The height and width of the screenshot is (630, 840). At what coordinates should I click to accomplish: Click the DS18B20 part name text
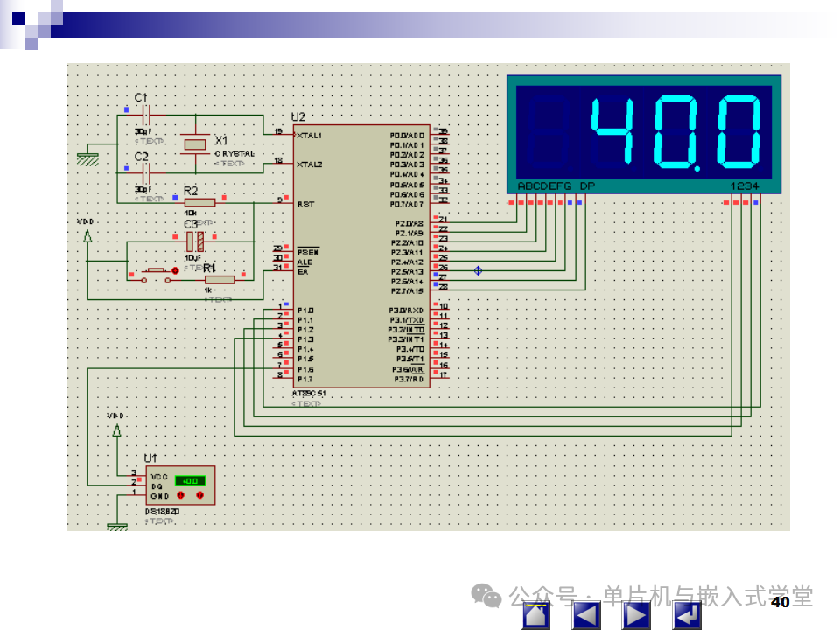tap(162, 512)
